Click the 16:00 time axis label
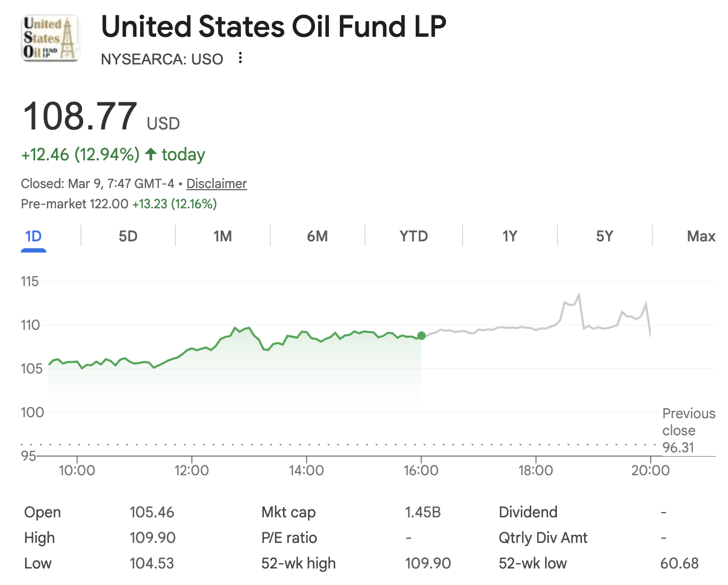Image resolution: width=728 pixels, height=585 pixels. pyautogui.click(x=421, y=470)
